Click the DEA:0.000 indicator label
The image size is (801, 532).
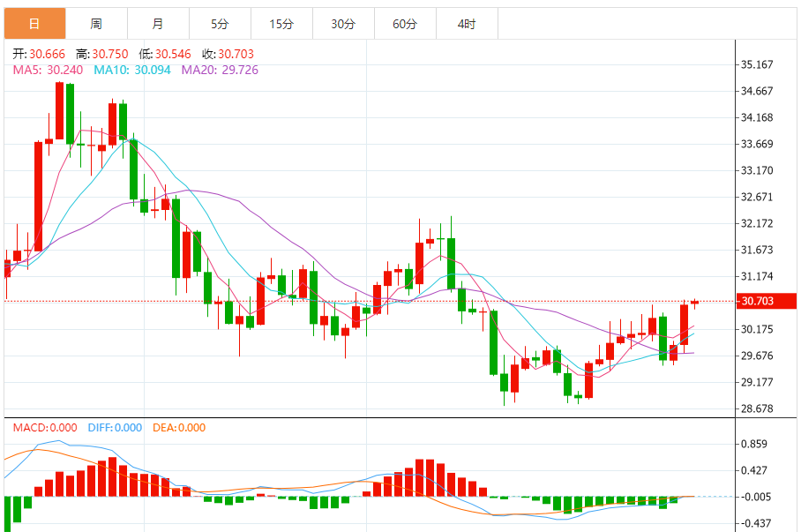179,428
